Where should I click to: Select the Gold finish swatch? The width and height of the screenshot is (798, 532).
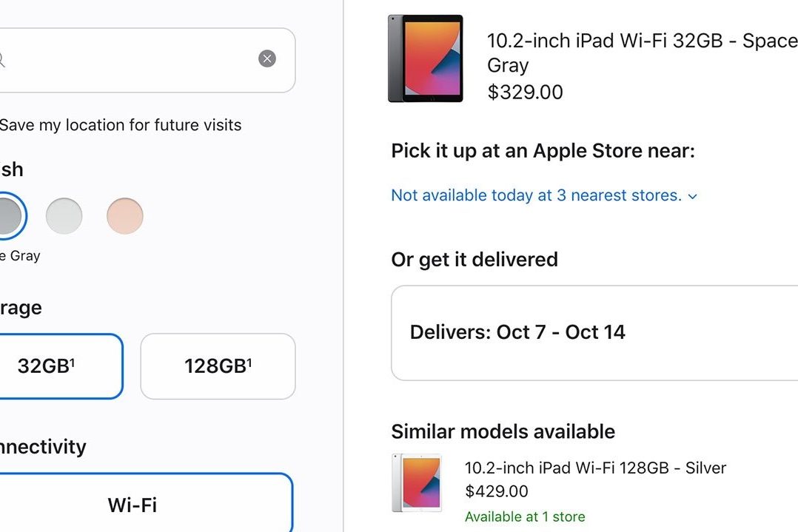click(124, 215)
